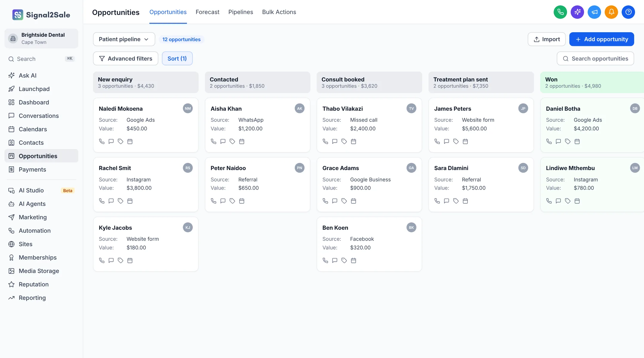Screen dimensions: 644x358
Task: Switch to the Forecast tab
Action: click(x=208, y=12)
